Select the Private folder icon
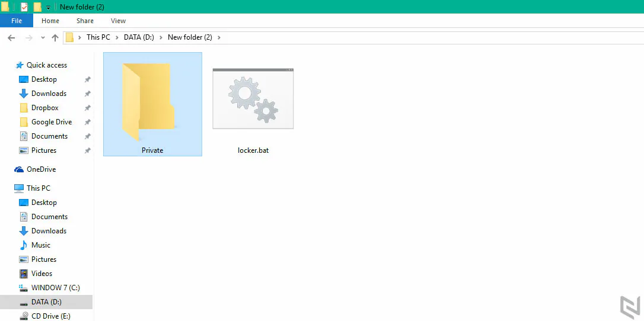 [150, 102]
